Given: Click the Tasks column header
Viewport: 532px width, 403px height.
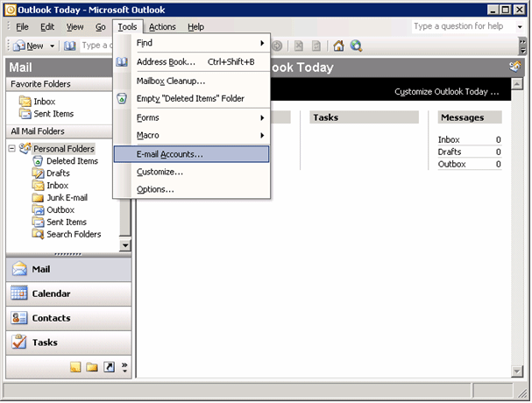Looking at the screenshot, I should tap(364, 117).
